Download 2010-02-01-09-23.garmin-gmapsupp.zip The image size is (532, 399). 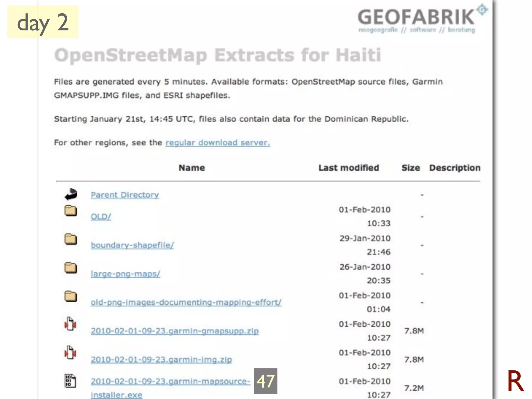tap(175, 331)
